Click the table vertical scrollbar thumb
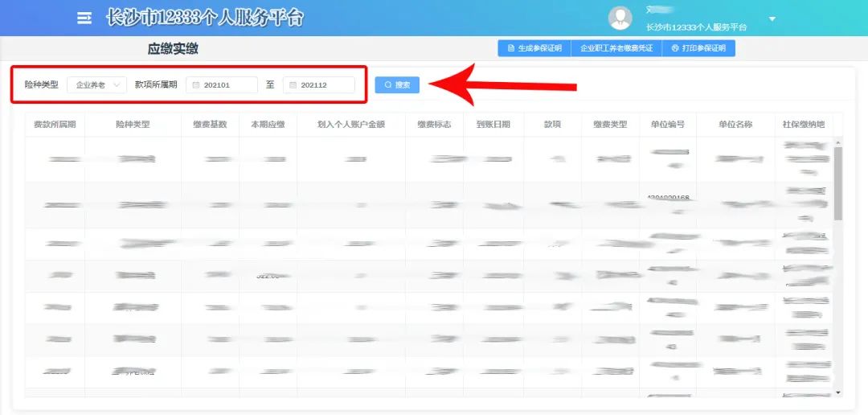 [x=838, y=183]
